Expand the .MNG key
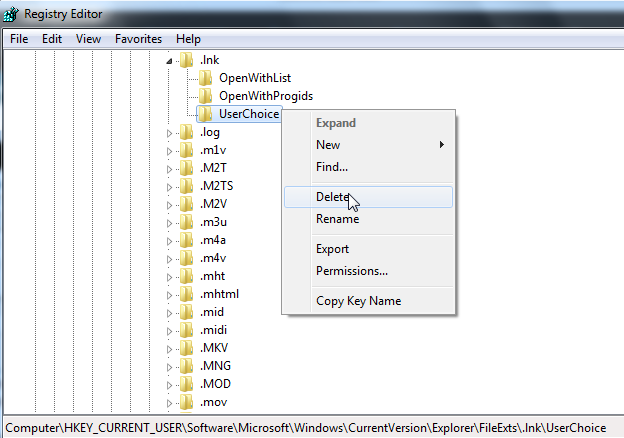Viewport: 624px width, 438px height. click(x=169, y=367)
